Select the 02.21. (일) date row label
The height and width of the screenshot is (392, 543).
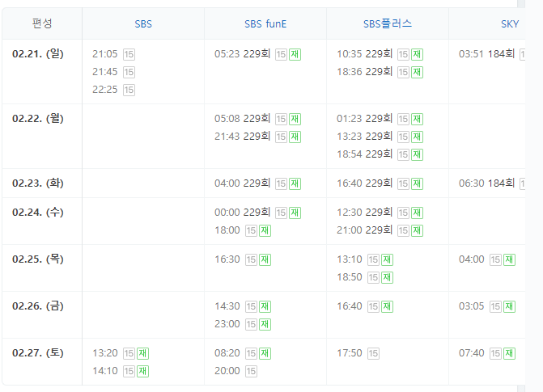pos(38,53)
